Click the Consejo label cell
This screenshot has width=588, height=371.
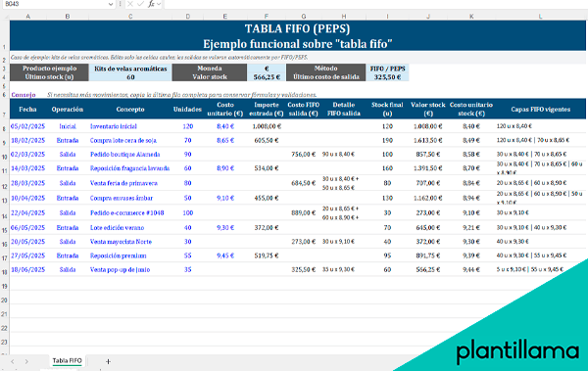click(x=24, y=94)
